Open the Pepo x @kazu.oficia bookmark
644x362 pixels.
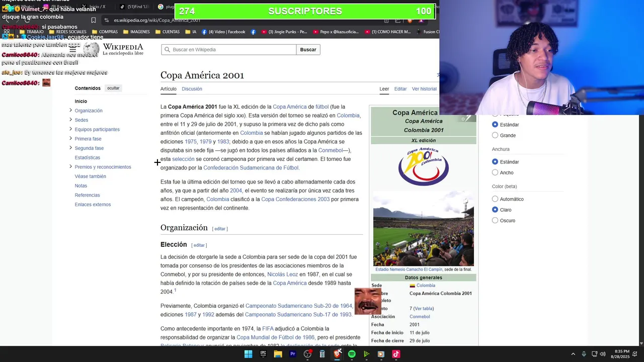tap(336, 32)
